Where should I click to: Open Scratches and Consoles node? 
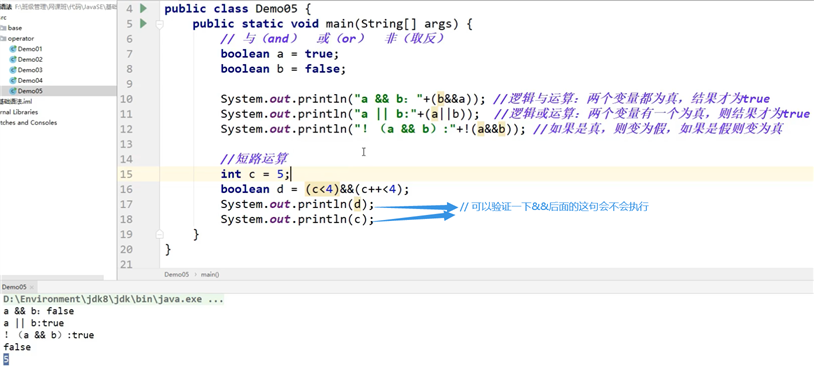[29, 123]
